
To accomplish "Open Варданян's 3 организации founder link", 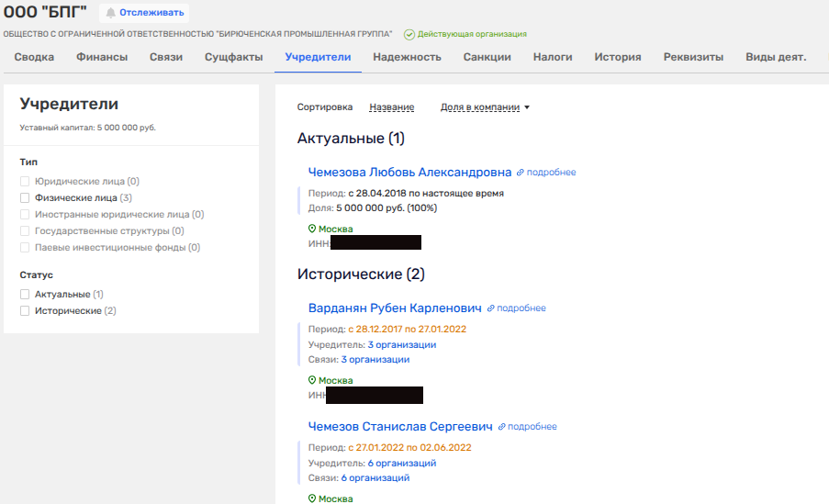I will pos(401,345).
